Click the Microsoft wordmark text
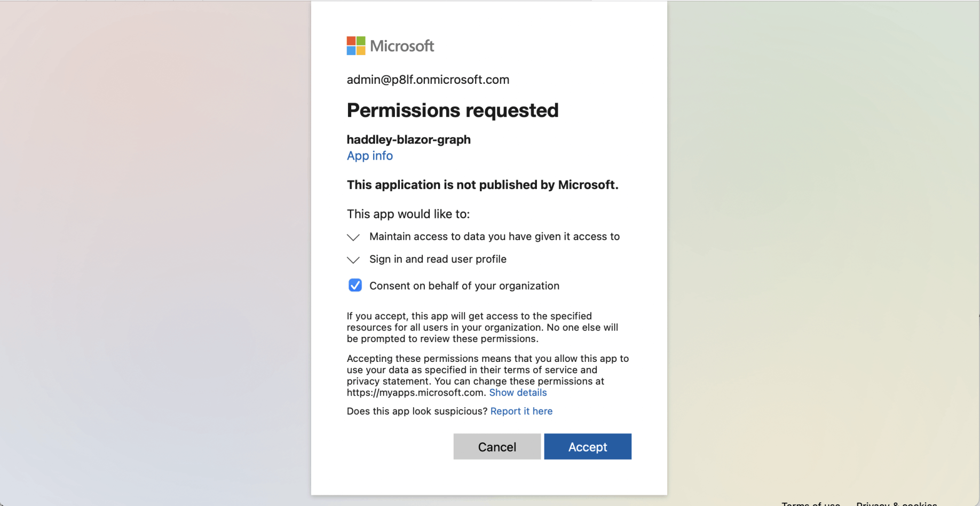The height and width of the screenshot is (506, 980). point(402,46)
